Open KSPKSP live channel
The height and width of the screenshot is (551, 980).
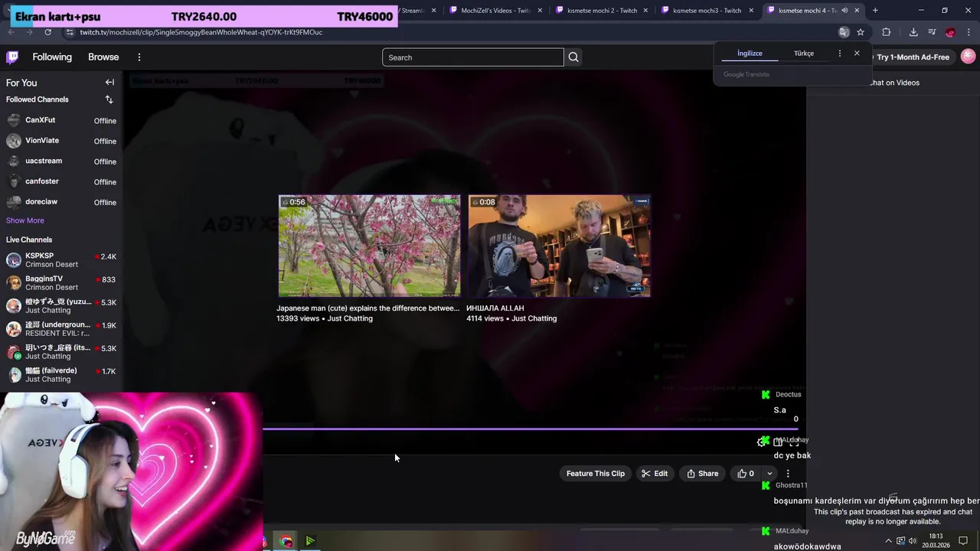pyautogui.click(x=61, y=260)
